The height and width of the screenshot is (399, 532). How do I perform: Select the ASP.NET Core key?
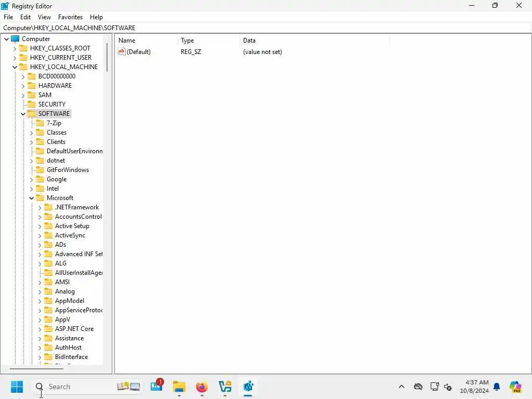pos(74,329)
